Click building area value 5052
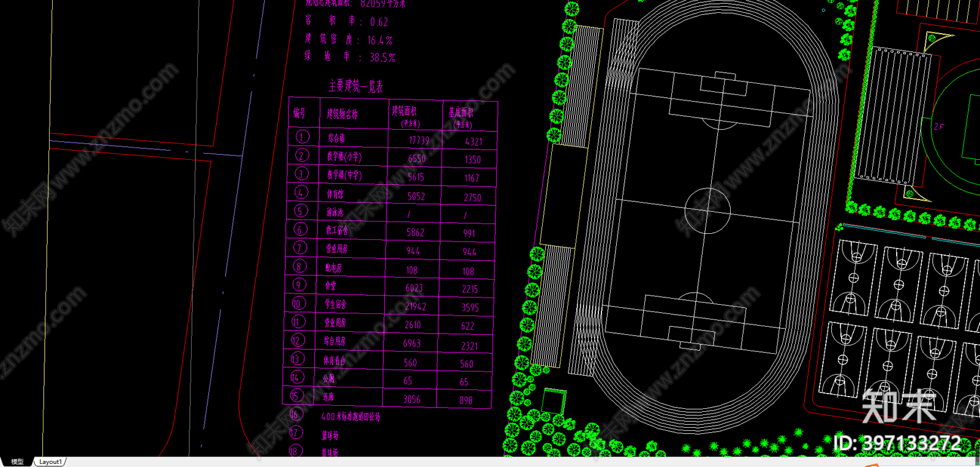980x467 pixels. (416, 196)
